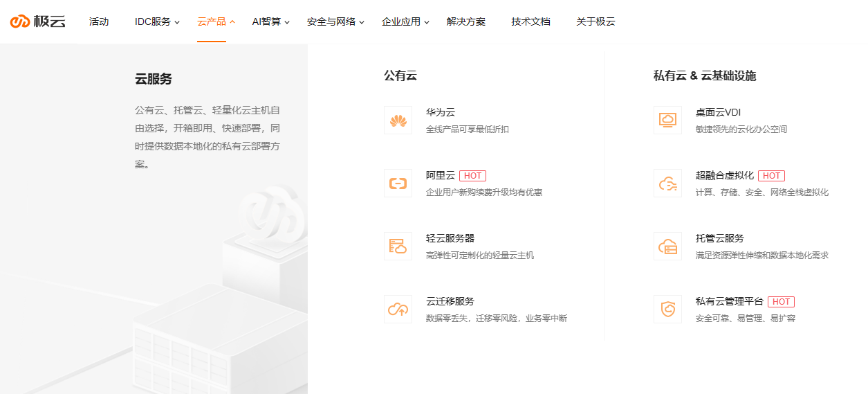Open the 关于极云 page link
This screenshot has width=868, height=394.
pos(595,21)
